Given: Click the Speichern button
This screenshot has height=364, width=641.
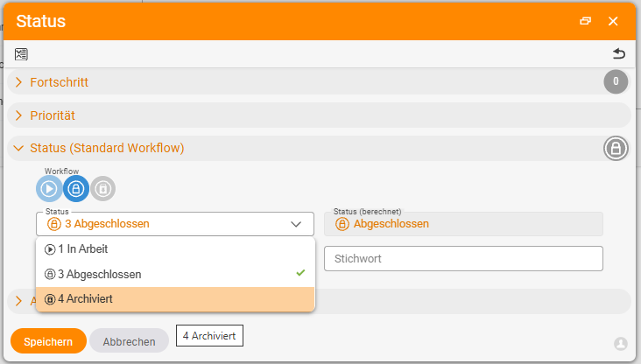Looking at the screenshot, I should click(x=48, y=341).
